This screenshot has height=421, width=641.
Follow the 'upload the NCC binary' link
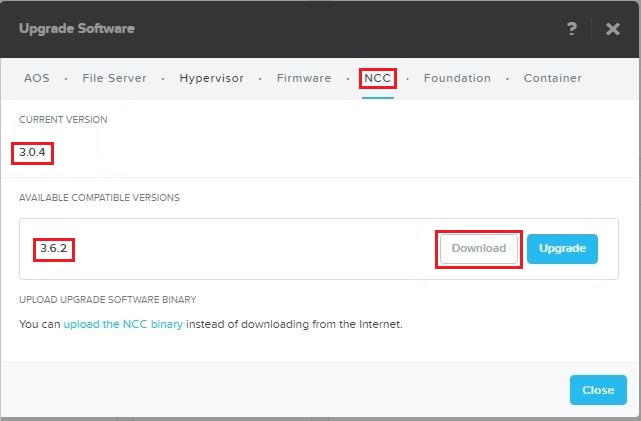click(123, 324)
